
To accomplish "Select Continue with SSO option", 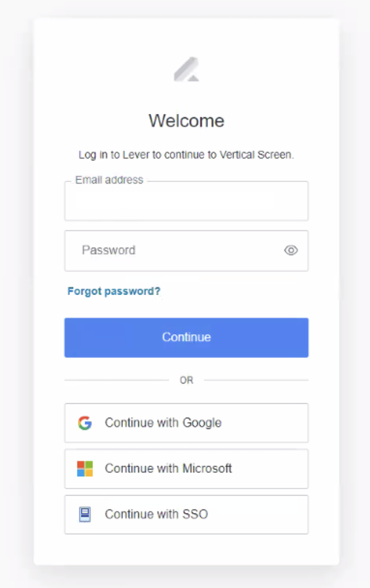I will pos(186,514).
